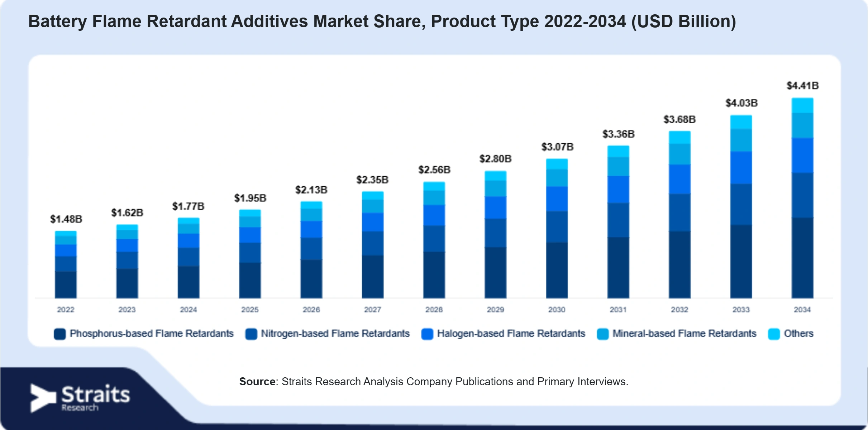The width and height of the screenshot is (868, 430).
Task: Click the $1.48B value label
Action: coord(66,219)
